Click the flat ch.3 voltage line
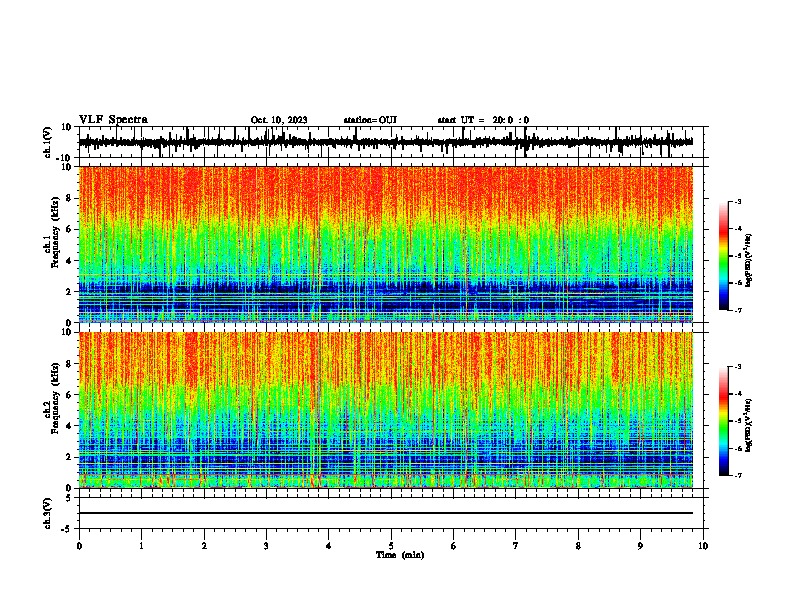The image size is (792, 612). click(x=386, y=513)
